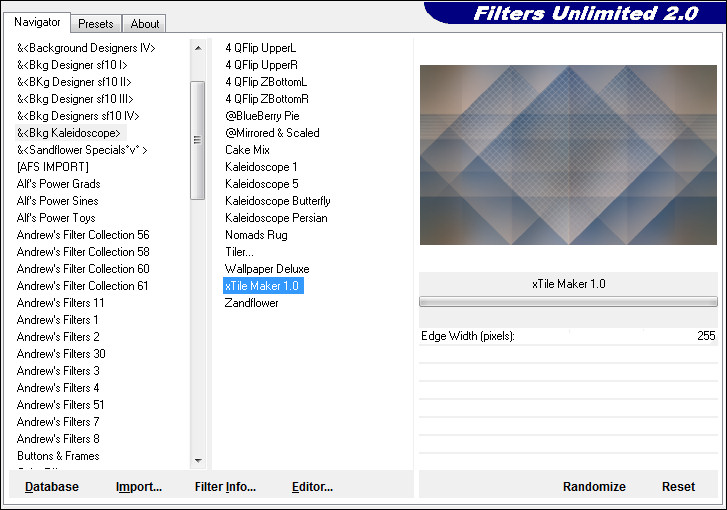Reset the filter settings

pos(678,487)
